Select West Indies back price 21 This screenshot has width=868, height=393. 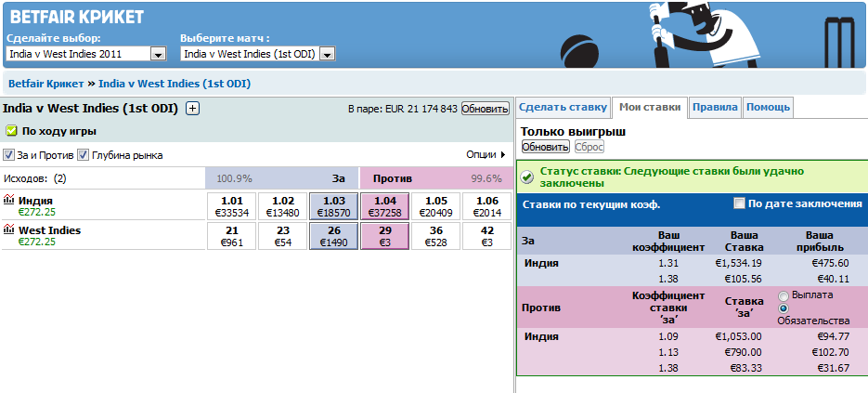tap(231, 236)
